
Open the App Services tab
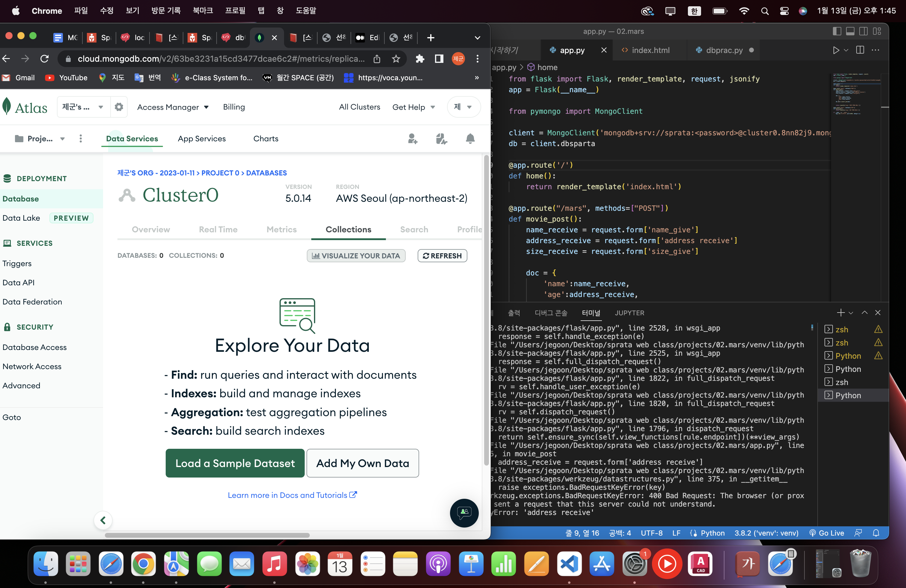[x=202, y=138]
